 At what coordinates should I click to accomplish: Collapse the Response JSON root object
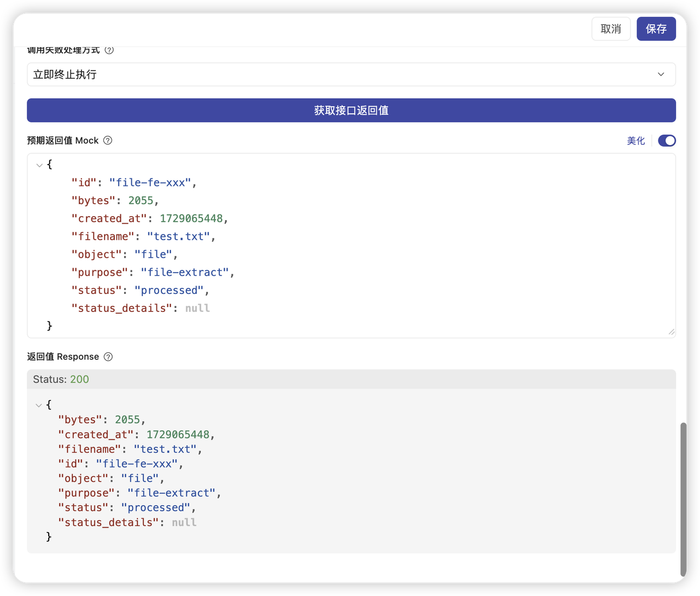(39, 406)
